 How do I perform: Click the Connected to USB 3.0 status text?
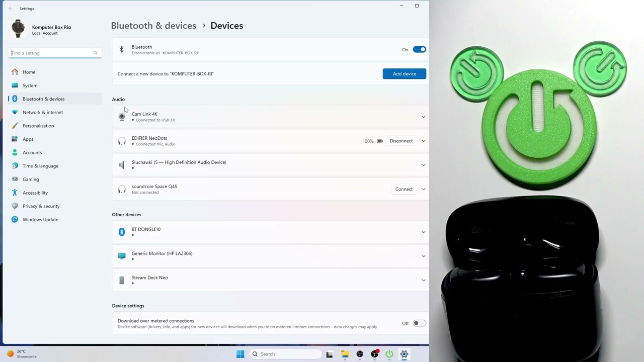click(155, 120)
